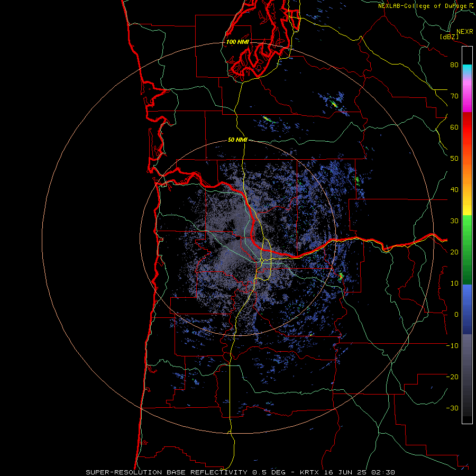Click the 10 value on the dBZ scale

coord(454,283)
